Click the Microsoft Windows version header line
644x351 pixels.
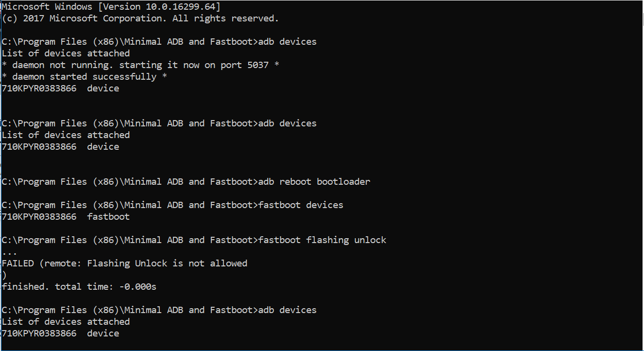[111, 7]
